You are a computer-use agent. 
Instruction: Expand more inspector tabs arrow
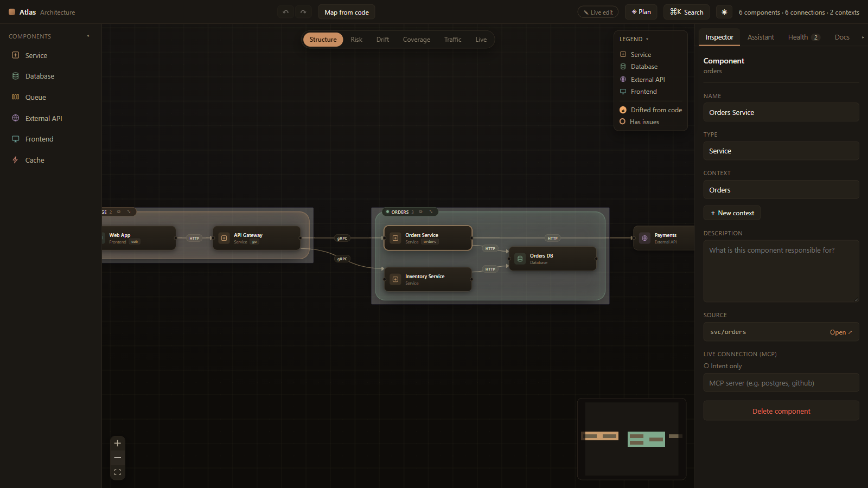tap(863, 37)
